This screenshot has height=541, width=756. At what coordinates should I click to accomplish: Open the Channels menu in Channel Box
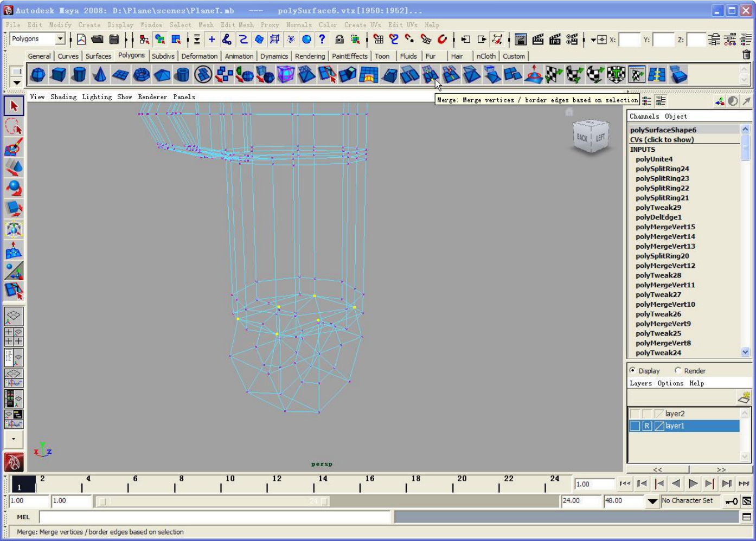click(644, 116)
